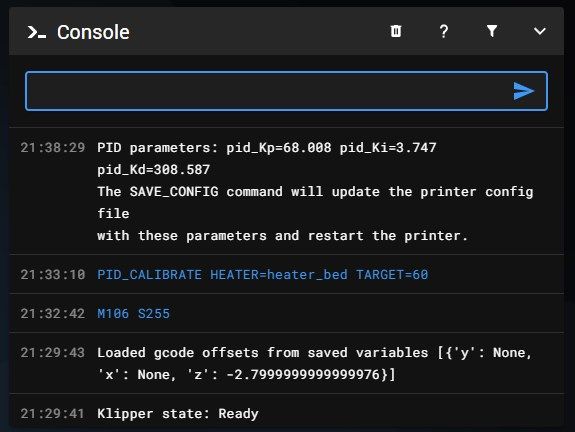Image resolution: width=575 pixels, height=432 pixels.
Task: Focus the console command input field
Action: [286, 91]
